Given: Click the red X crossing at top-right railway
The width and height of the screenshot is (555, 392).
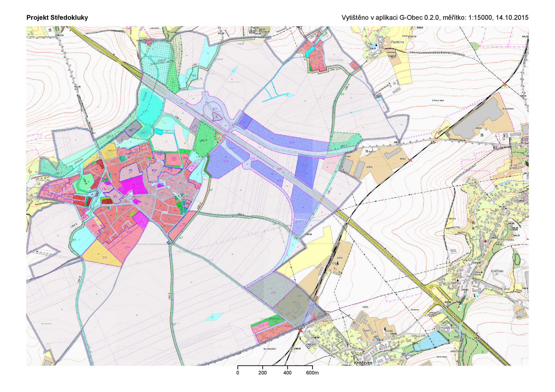Looking at the screenshot, I should click(504, 84).
